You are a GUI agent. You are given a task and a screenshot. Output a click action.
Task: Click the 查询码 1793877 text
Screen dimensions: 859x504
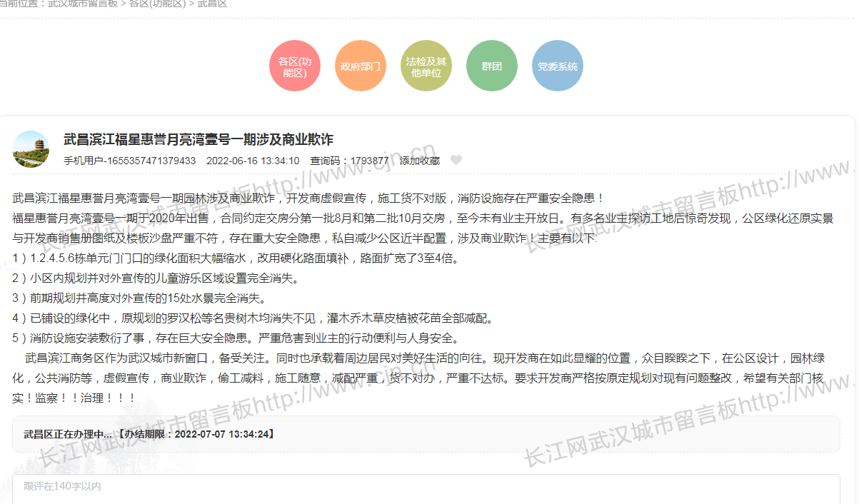[x=349, y=161]
